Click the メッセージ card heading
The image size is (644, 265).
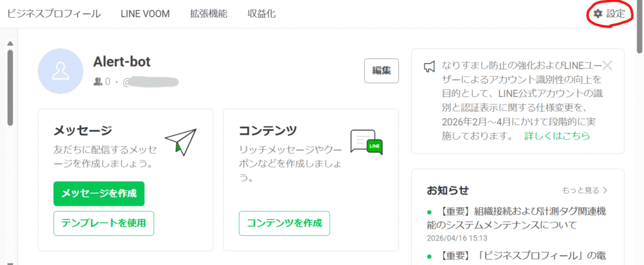(82, 131)
